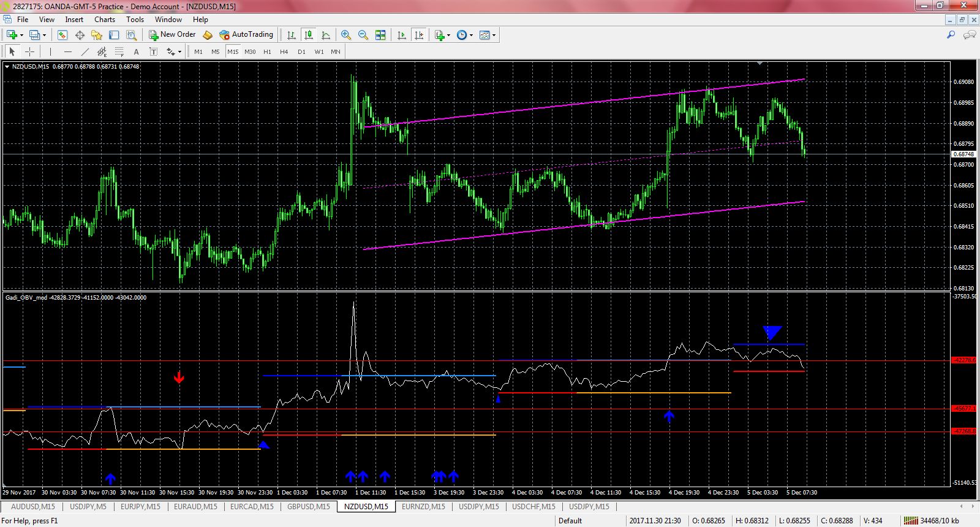This screenshot has width=980, height=527.
Task: Expand the Indicators dropdown arrow
Action: (x=448, y=35)
